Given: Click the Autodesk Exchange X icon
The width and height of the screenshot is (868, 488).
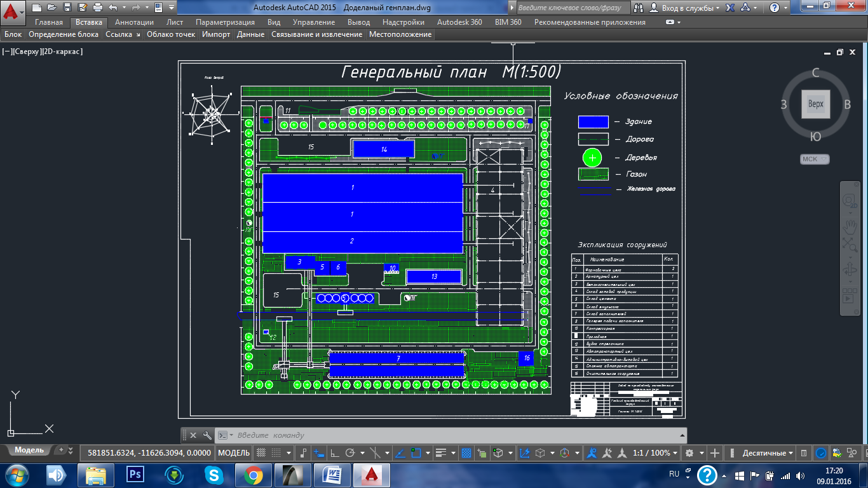Looking at the screenshot, I should point(731,8).
